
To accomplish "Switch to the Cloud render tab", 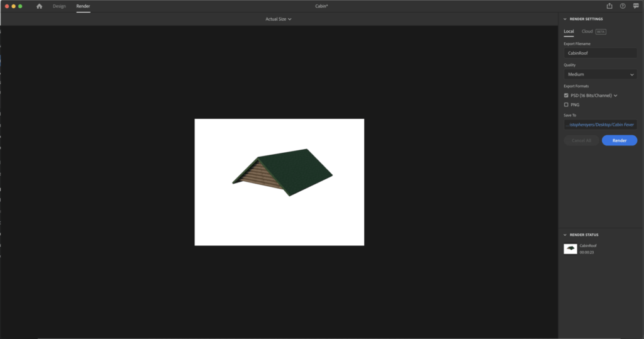I will pos(587,31).
